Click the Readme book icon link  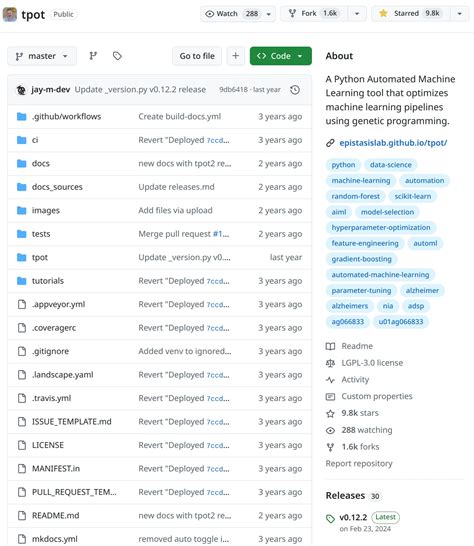coord(330,346)
